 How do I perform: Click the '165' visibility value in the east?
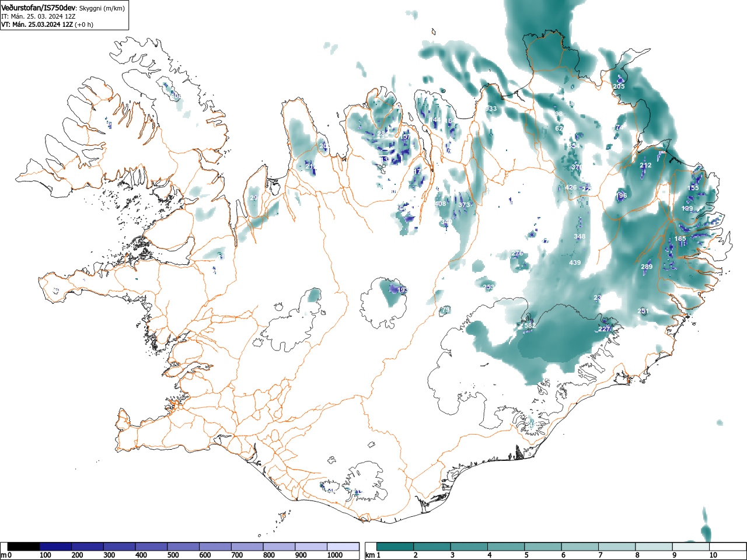680,239
